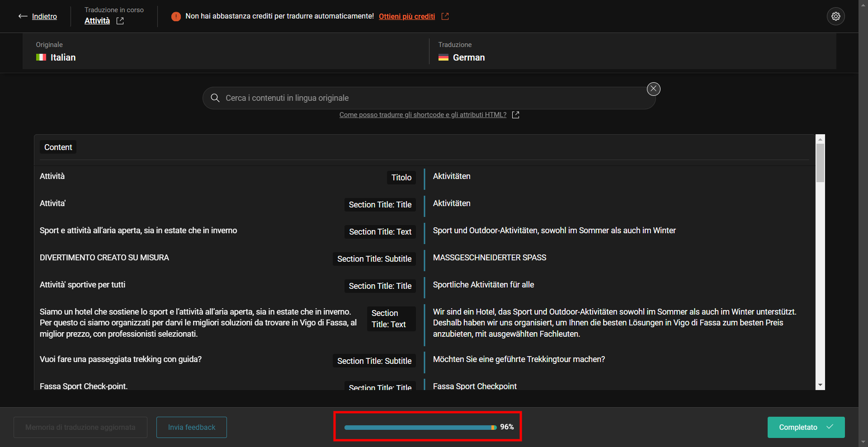This screenshot has height=447, width=868.
Task: Click the content list scroll down arrow
Action: 820,385
